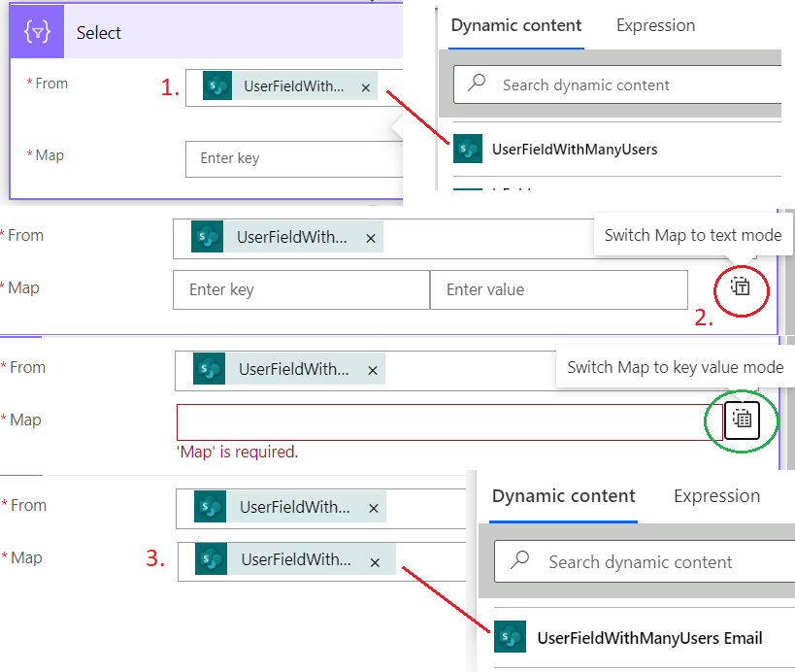795x672 pixels.
Task: Remove UserFieldWith token in Select card From
Action: (x=366, y=87)
